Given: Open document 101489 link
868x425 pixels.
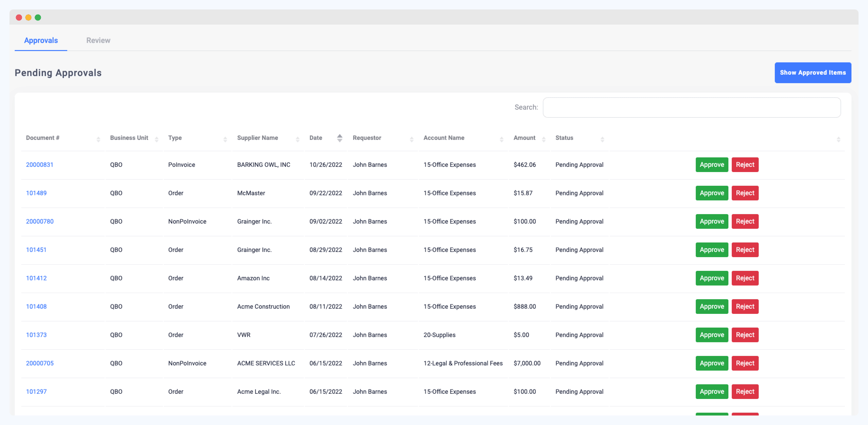Looking at the screenshot, I should [36, 193].
